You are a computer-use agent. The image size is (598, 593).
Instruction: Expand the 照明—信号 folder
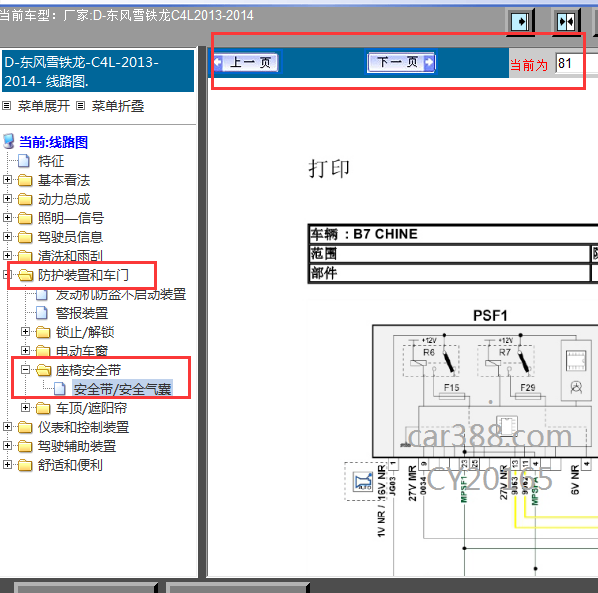[x=7, y=218]
